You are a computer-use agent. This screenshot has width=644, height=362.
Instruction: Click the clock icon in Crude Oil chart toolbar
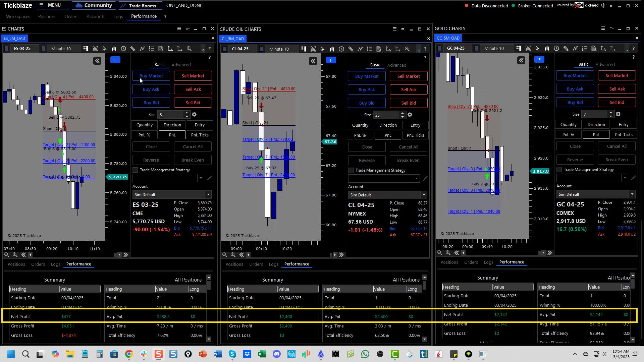[341, 49]
